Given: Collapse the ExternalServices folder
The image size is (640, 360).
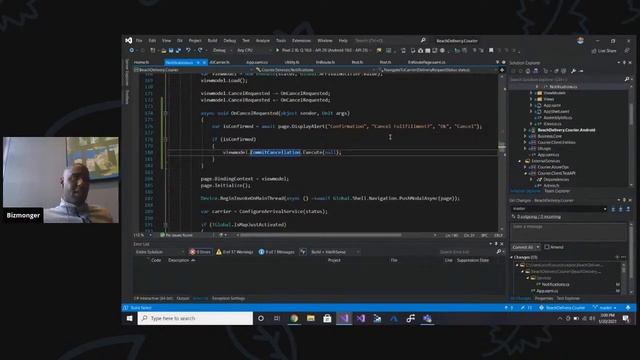Looking at the screenshot, I should [x=520, y=161].
